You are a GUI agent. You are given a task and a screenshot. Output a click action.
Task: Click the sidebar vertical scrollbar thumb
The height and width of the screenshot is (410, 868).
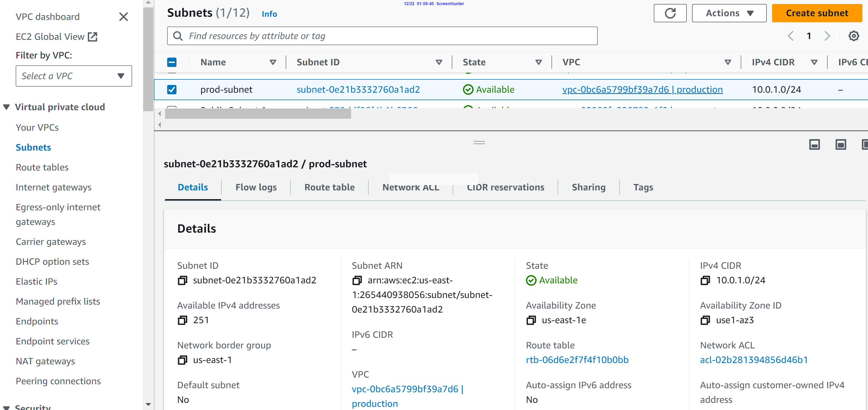pos(148,59)
